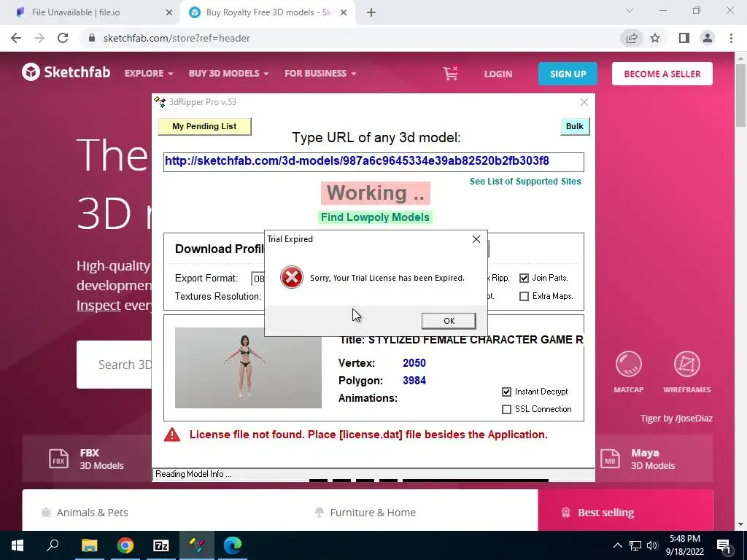Viewport: 747px width, 560px height.
Task: Open Microsoft Edge from taskbar
Action: coord(233,545)
